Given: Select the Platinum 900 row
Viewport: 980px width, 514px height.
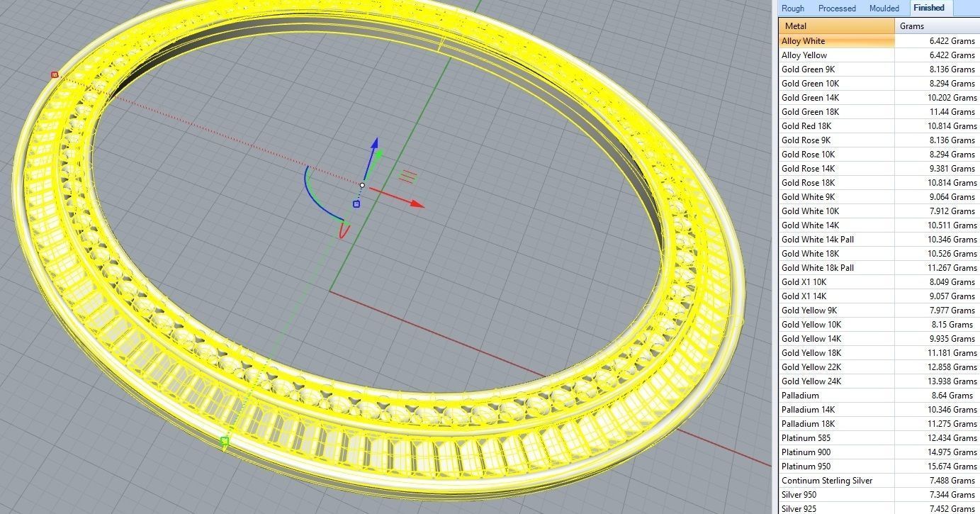Looking at the screenshot, I should tap(879, 452).
